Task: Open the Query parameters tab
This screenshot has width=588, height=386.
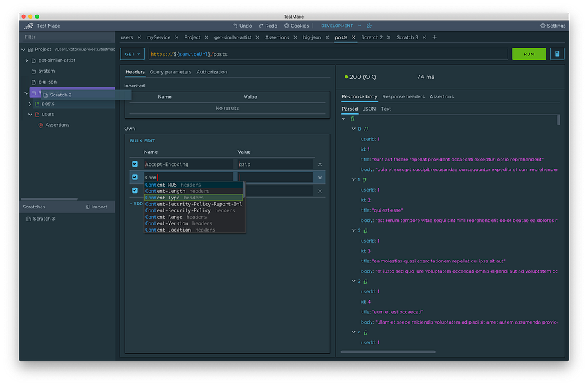Action: coord(170,72)
